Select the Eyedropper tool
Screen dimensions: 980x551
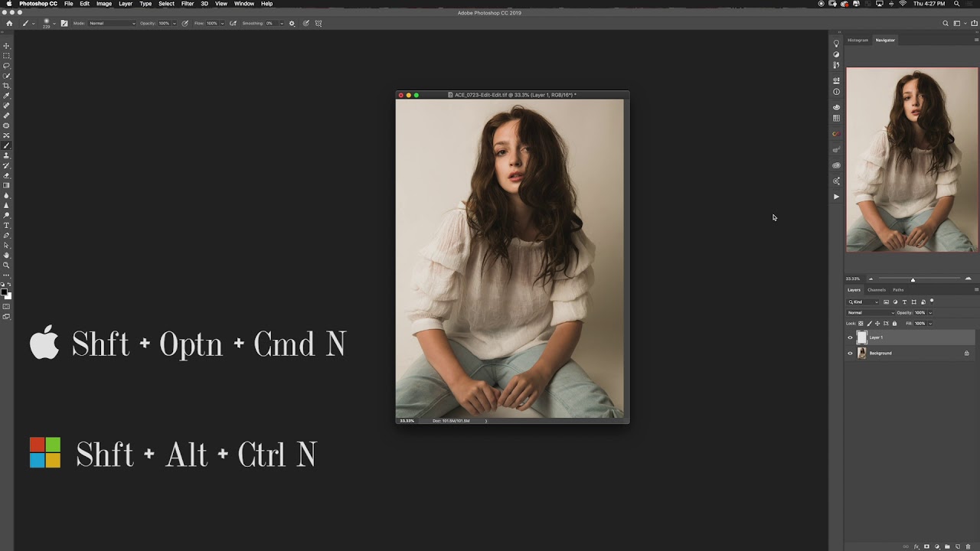coord(7,96)
